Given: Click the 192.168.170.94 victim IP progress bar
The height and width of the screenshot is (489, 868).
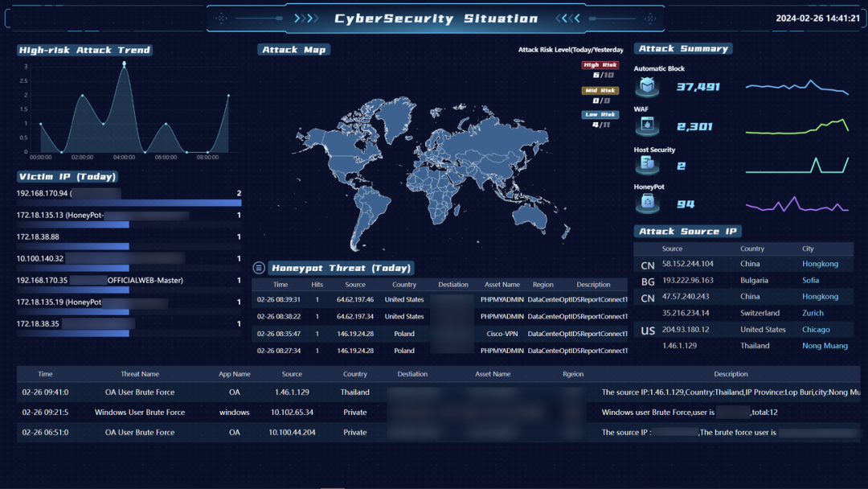Looking at the screenshot, I should click(129, 203).
